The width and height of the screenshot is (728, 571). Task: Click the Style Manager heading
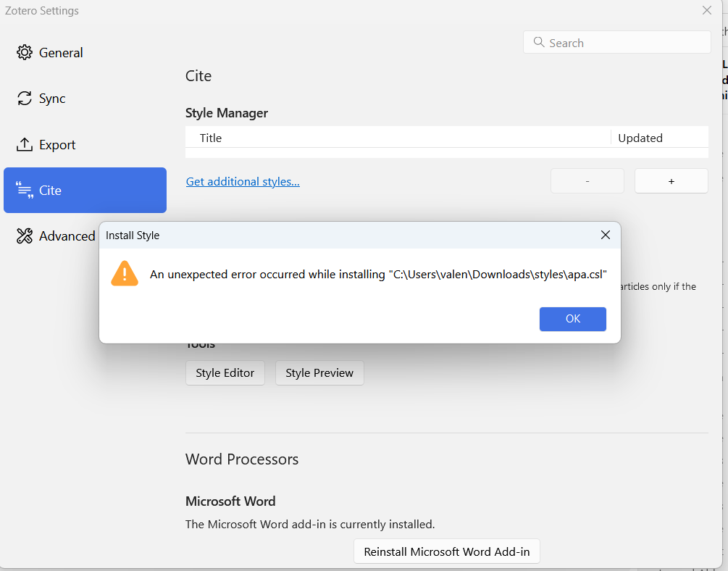pos(227,113)
